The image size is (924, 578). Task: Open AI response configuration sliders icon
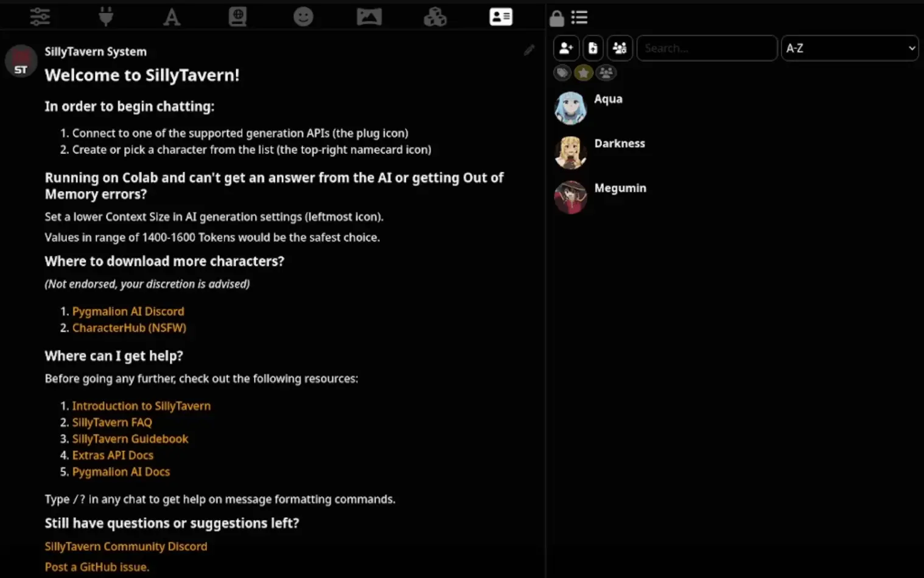pyautogui.click(x=40, y=16)
